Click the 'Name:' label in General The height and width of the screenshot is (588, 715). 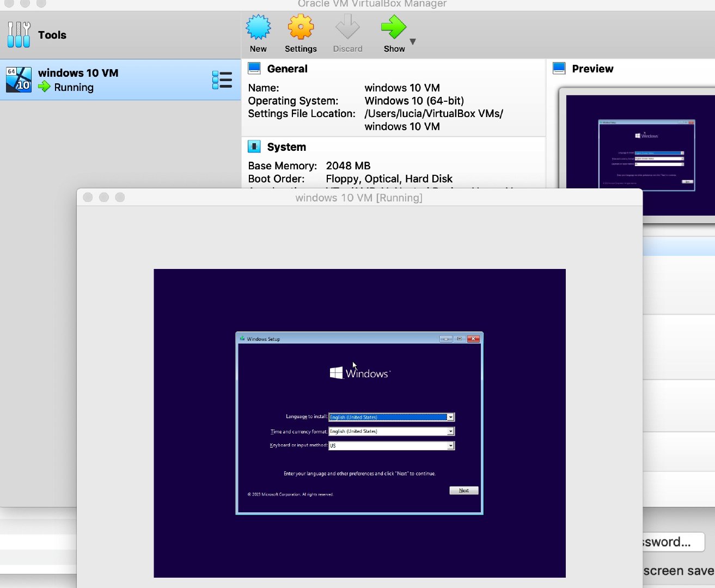pyautogui.click(x=264, y=88)
